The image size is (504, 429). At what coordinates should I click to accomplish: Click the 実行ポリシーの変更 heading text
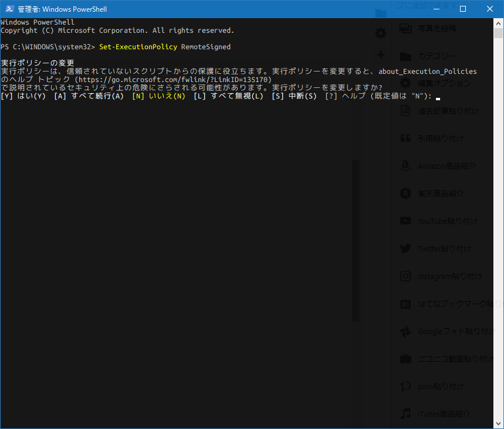38,63
